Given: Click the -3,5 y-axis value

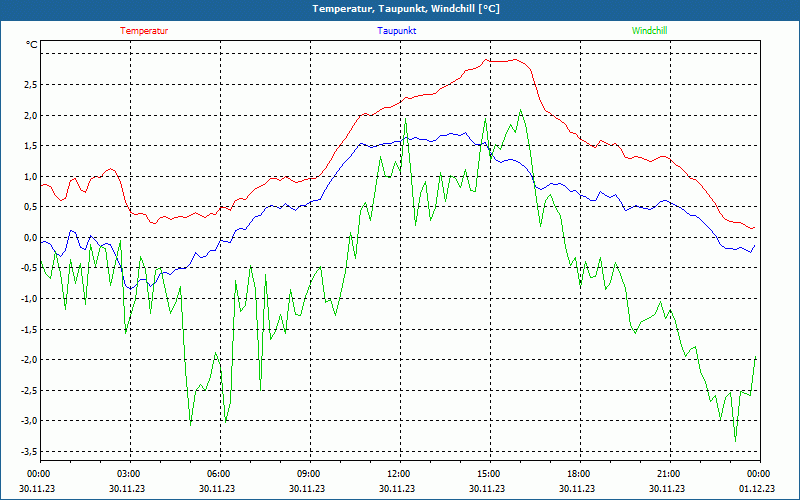Looking at the screenshot, I should pos(29,452).
